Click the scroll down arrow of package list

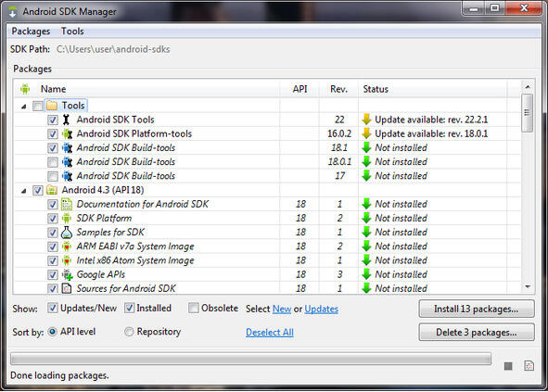[528, 287]
